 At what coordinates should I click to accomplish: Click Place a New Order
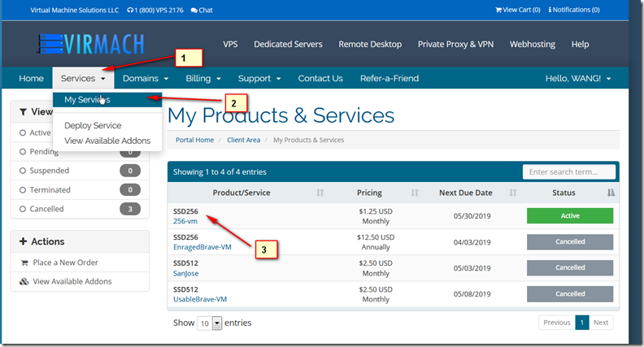67,263
